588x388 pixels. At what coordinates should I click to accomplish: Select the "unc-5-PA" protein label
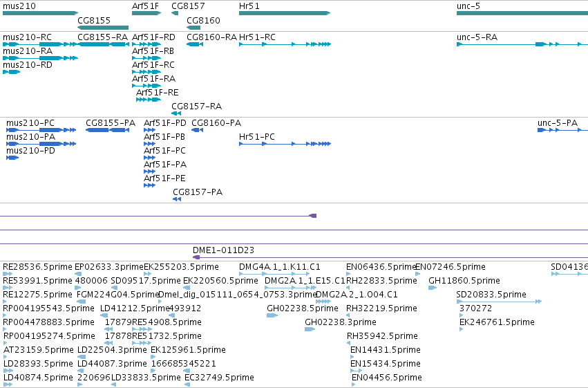point(557,123)
